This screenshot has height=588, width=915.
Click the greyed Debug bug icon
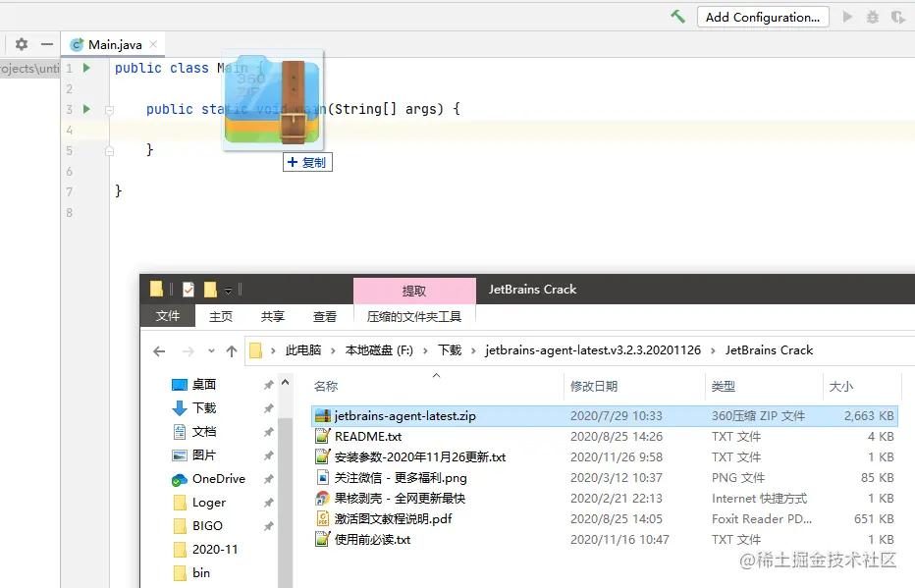click(x=873, y=17)
